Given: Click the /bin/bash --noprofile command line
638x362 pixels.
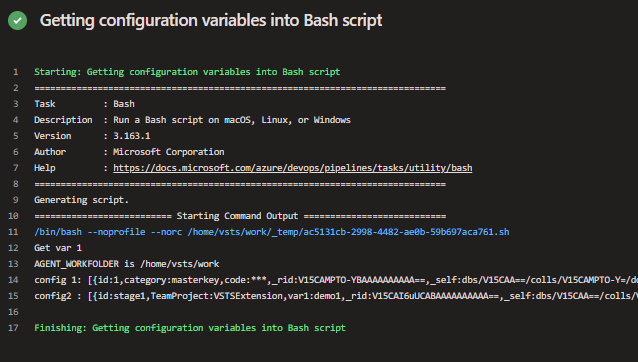Looking at the screenshot, I should pos(272,232).
